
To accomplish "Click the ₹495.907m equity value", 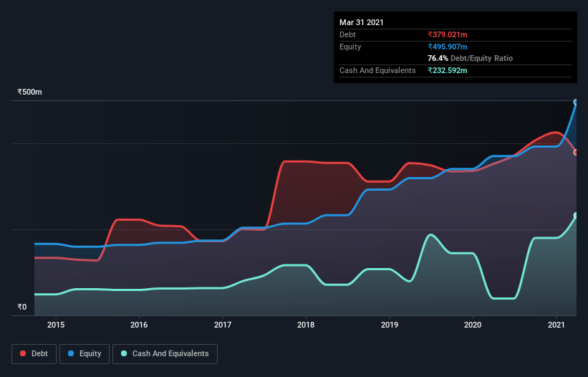I will coord(448,47).
